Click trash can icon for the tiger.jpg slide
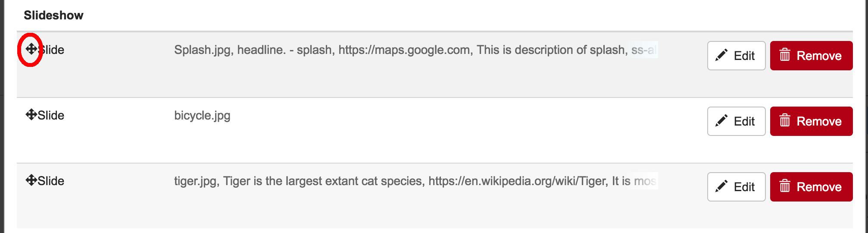 tap(785, 186)
